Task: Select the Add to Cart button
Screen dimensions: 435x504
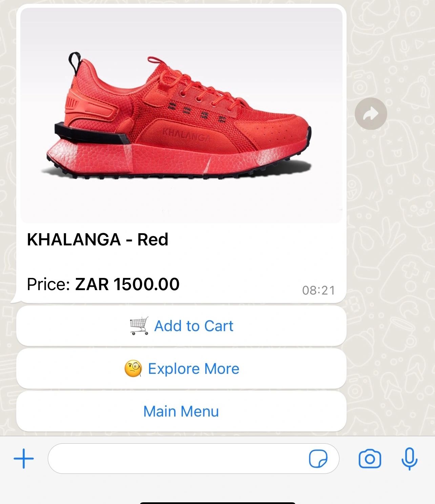Action: point(181,326)
